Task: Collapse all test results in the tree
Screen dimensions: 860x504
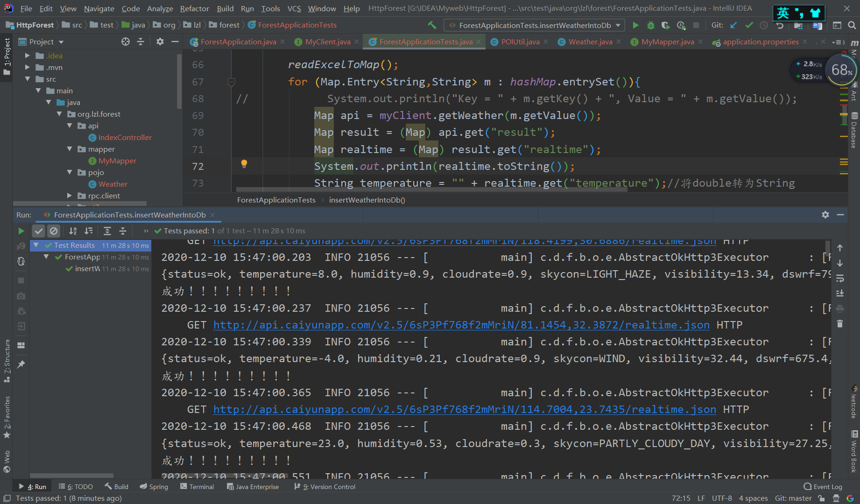Action: point(123,231)
